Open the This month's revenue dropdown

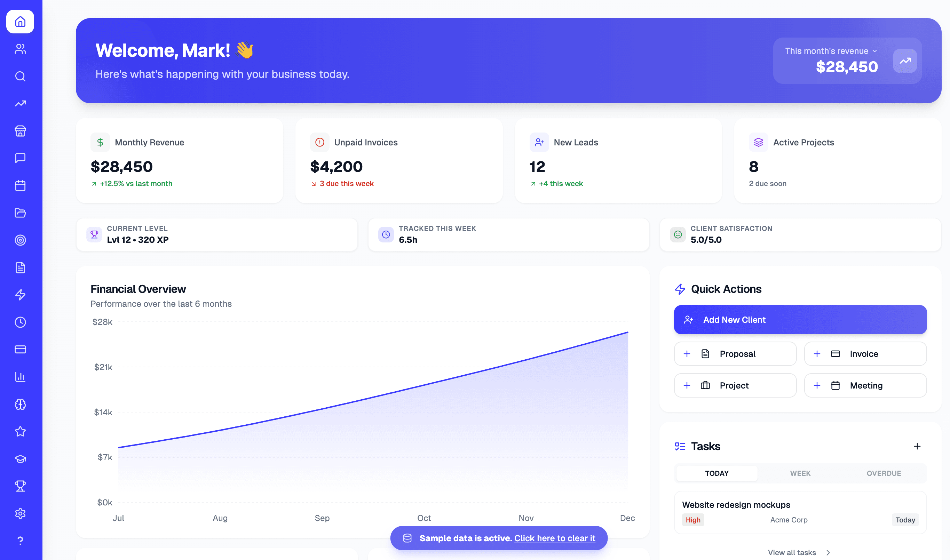point(831,51)
